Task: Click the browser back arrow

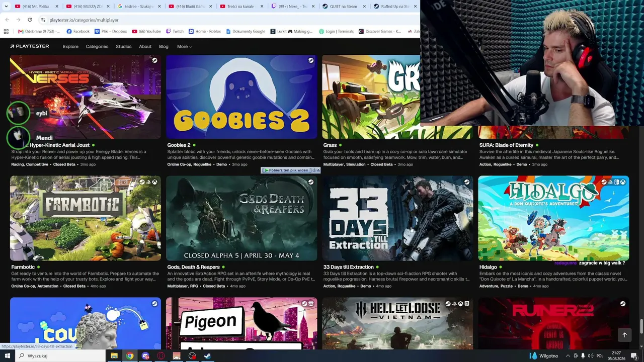Action: (7, 20)
